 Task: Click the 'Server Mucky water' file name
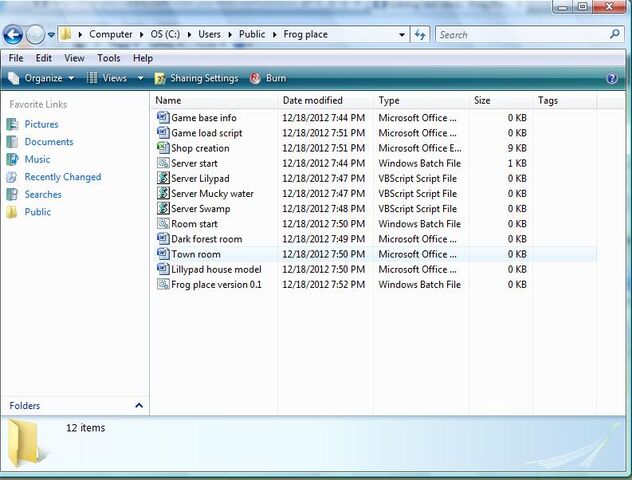point(212,194)
